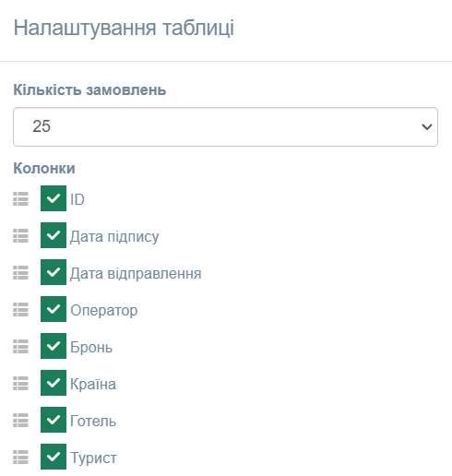Viewport: 452px width, 476px height.
Task: Click the chevron arrow of orders count select
Action: (427, 126)
